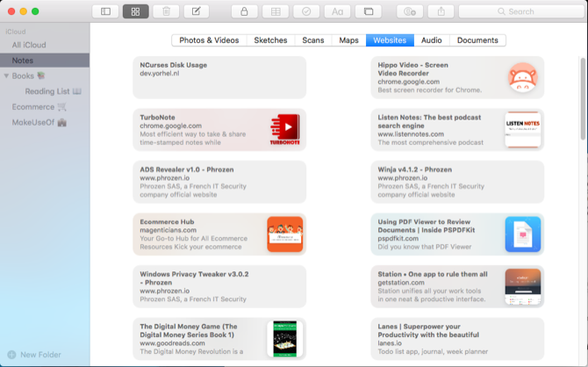Open Windows Privacy Tweaker v3.0.2 card
588x367 pixels.
219,287
